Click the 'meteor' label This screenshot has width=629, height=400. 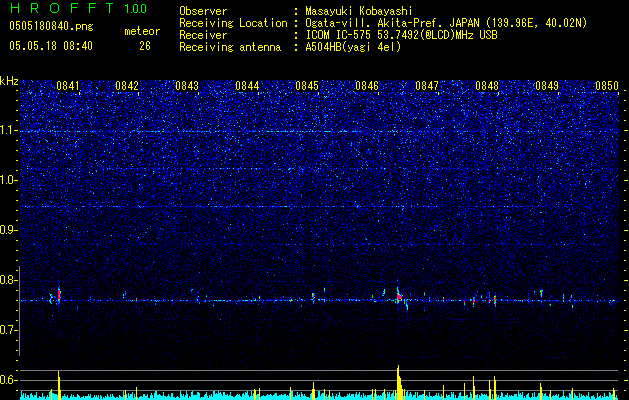(142, 31)
